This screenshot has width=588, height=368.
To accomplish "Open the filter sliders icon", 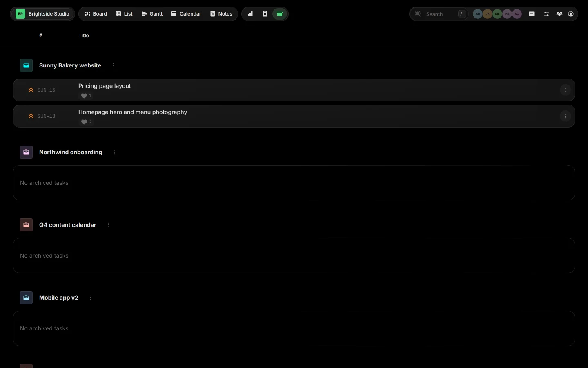I will pyautogui.click(x=546, y=14).
